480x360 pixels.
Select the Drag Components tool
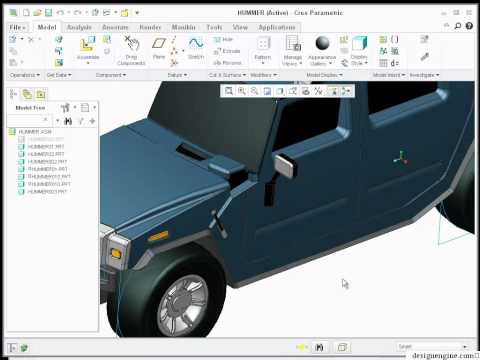132,51
